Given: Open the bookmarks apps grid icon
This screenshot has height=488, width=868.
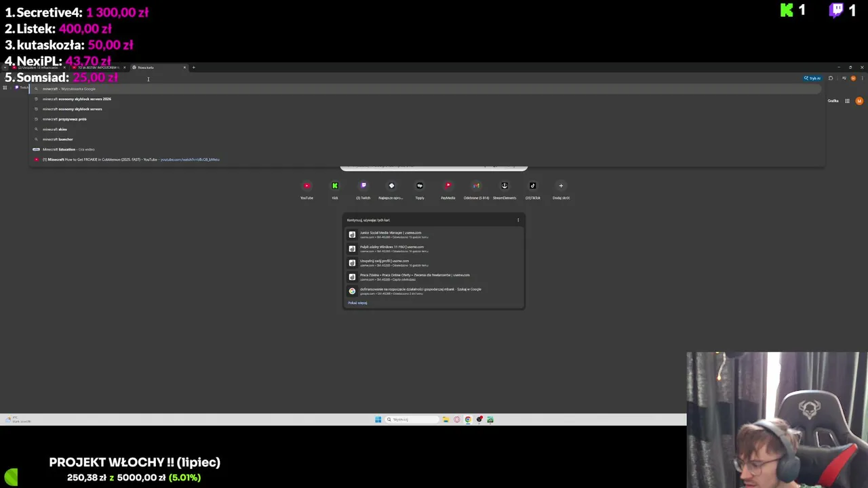Looking at the screenshot, I should coord(5,87).
